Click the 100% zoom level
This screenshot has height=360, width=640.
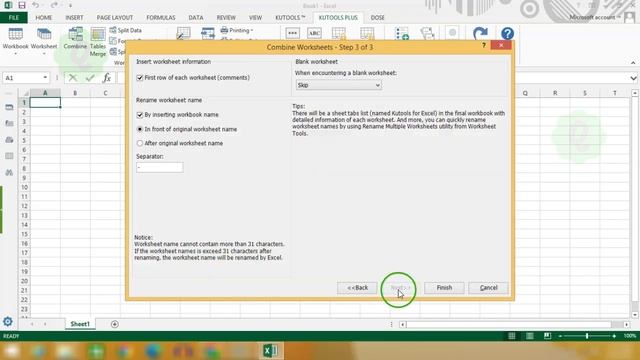coord(629,336)
